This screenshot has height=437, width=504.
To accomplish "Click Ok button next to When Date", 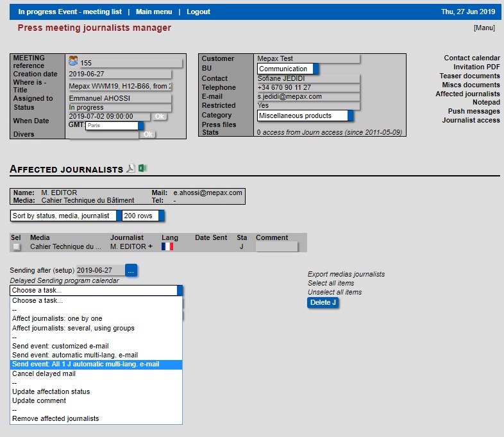I will (x=160, y=117).
